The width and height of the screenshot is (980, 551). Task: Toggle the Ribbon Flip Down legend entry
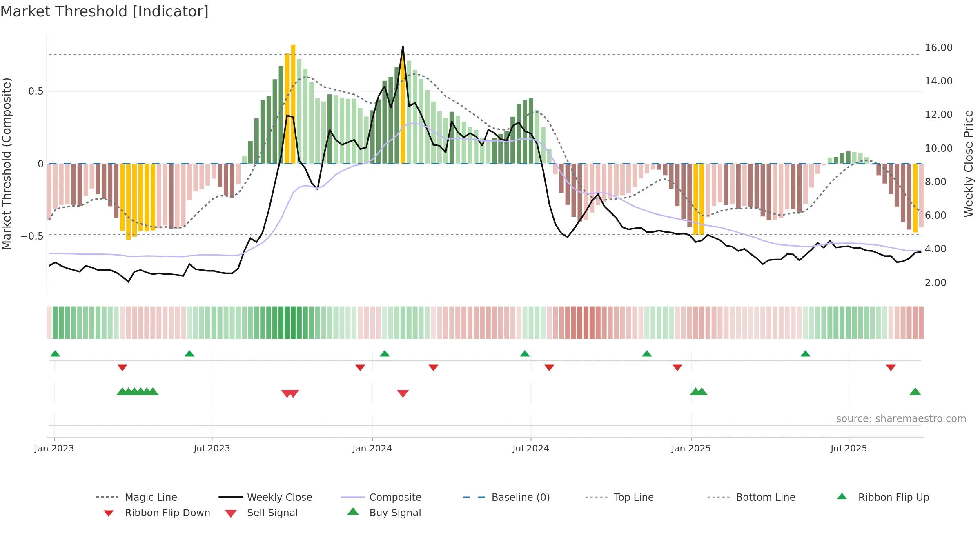coord(156,513)
